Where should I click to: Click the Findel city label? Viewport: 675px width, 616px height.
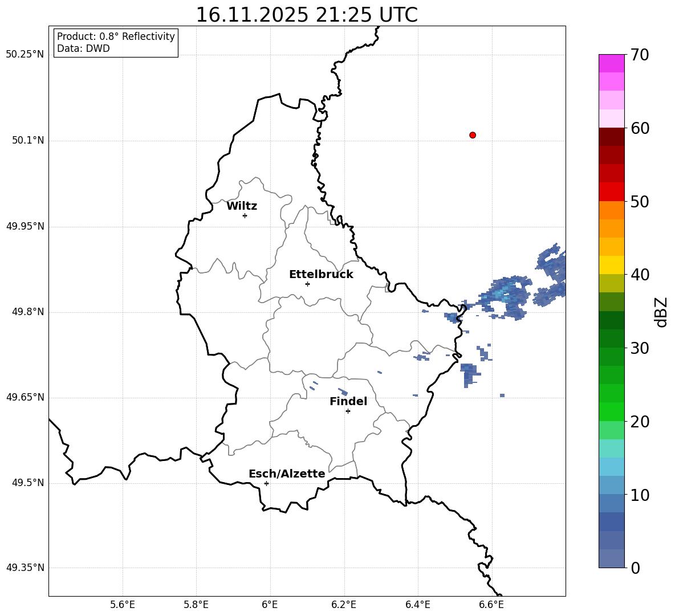click(348, 401)
